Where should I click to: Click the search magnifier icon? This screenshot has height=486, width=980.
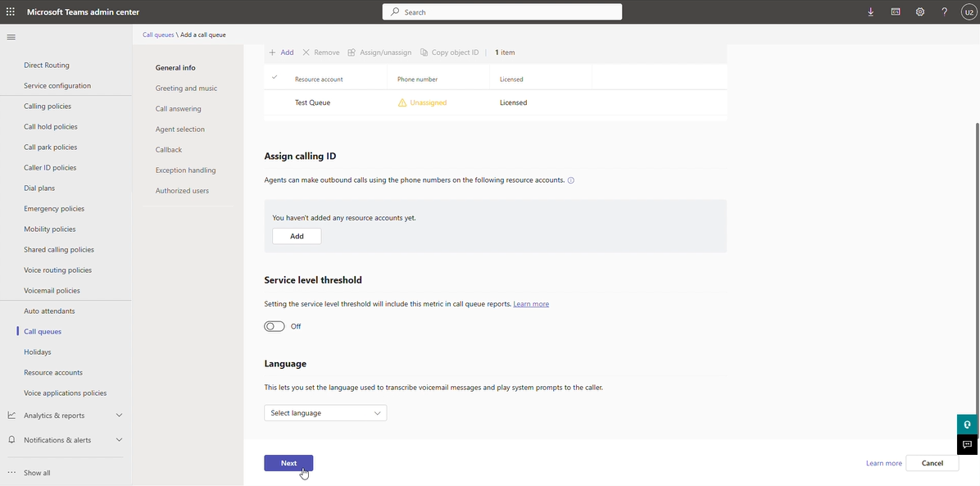tap(394, 12)
